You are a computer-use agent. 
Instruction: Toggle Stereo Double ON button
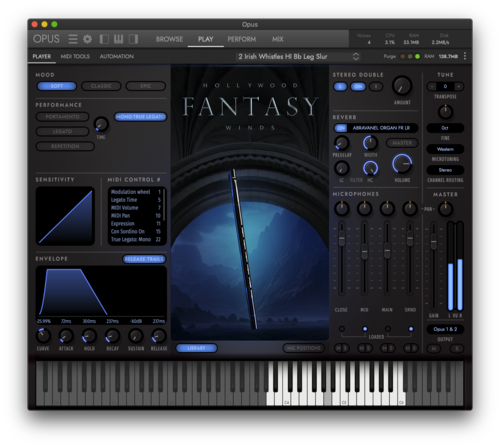[x=358, y=87]
